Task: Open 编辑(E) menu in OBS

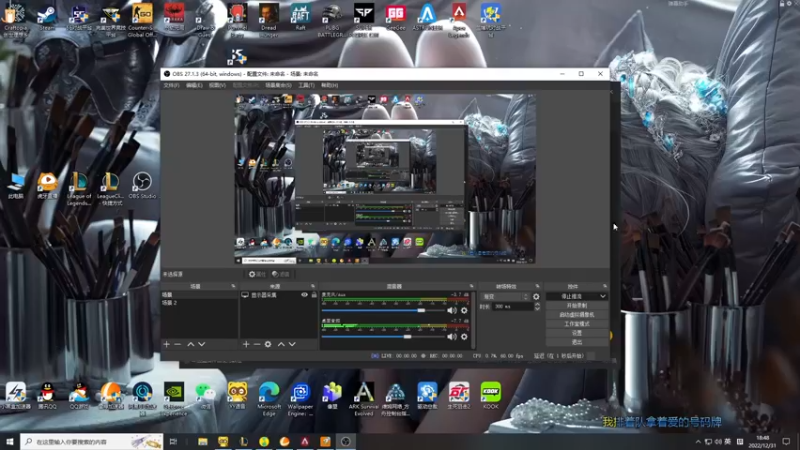Action: coord(194,85)
